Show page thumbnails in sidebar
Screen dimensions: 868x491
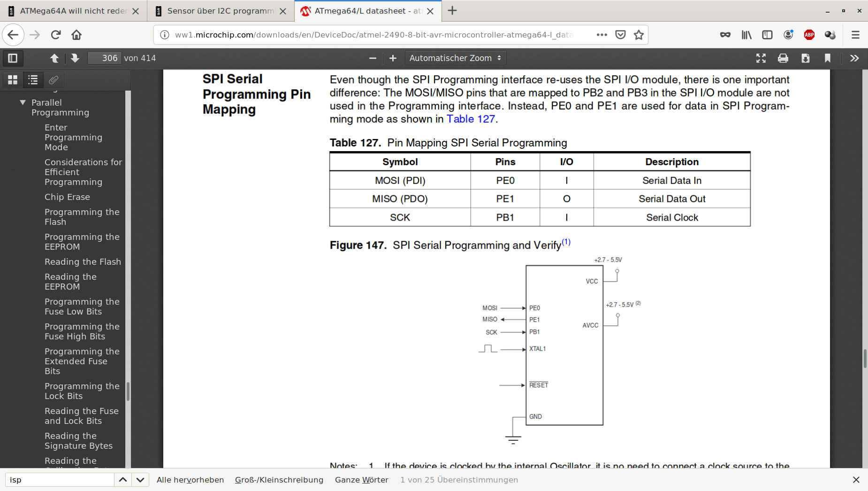click(13, 80)
